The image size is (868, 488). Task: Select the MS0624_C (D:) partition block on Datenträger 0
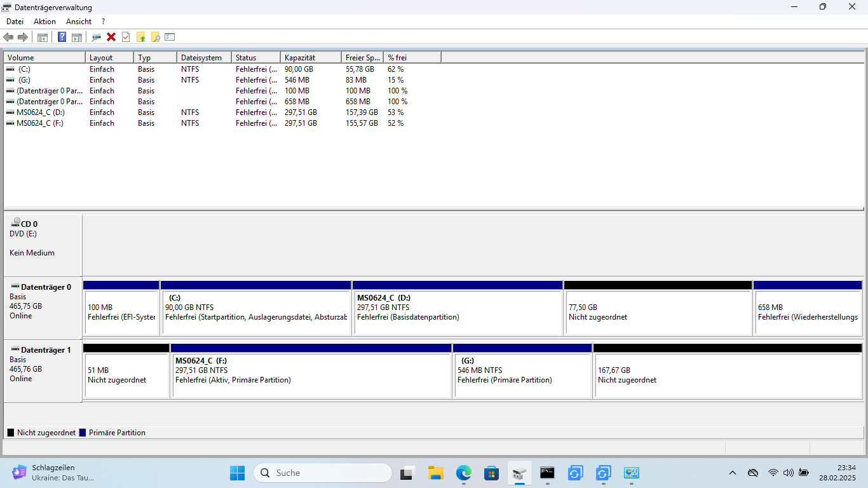tap(458, 308)
